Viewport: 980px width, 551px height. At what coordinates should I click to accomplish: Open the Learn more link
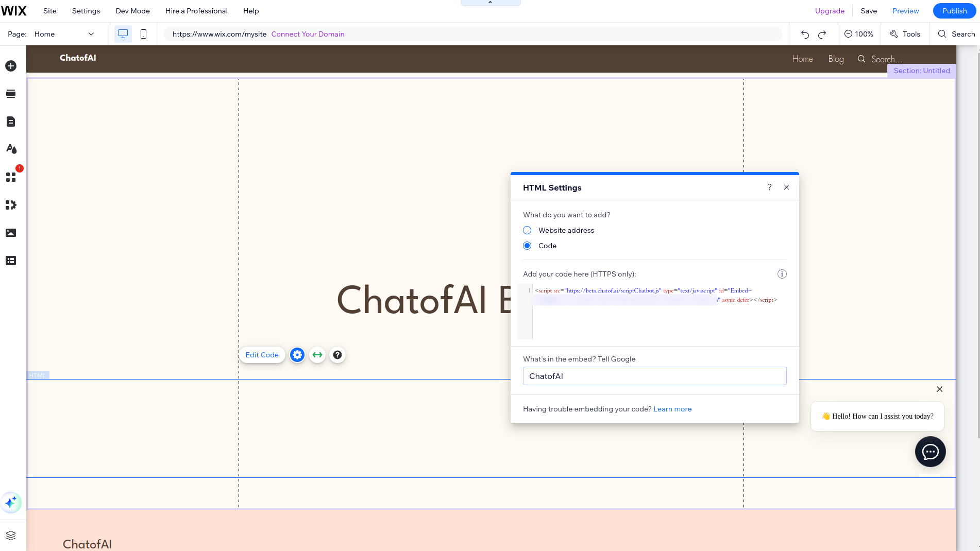672,409
